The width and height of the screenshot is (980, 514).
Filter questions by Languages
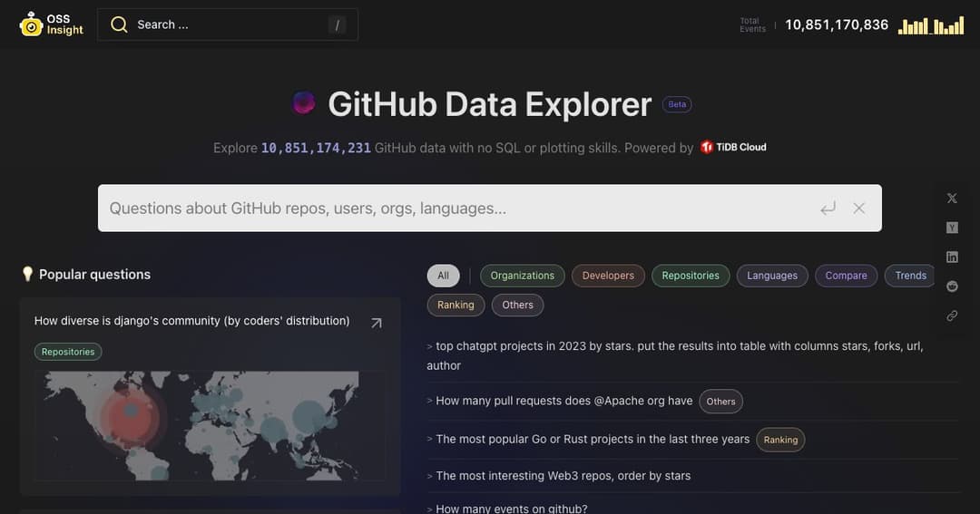pyautogui.click(x=772, y=276)
